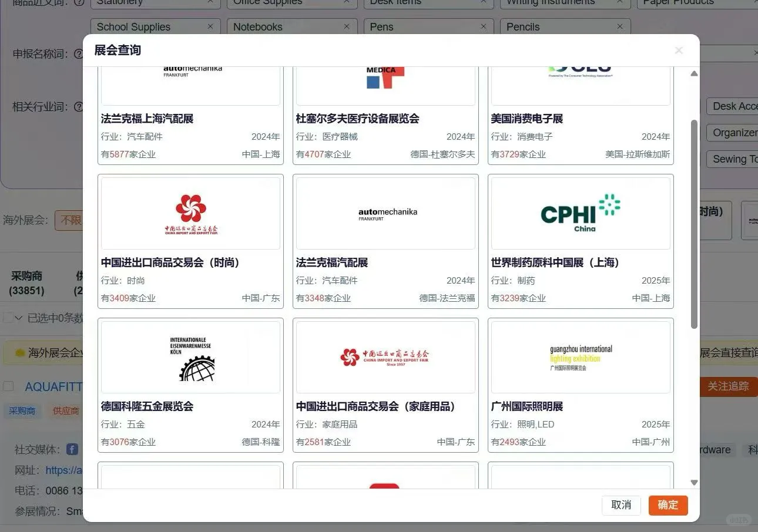
Task: Click the Facebook icon beside 社交媒体
Action: pyautogui.click(x=71, y=449)
